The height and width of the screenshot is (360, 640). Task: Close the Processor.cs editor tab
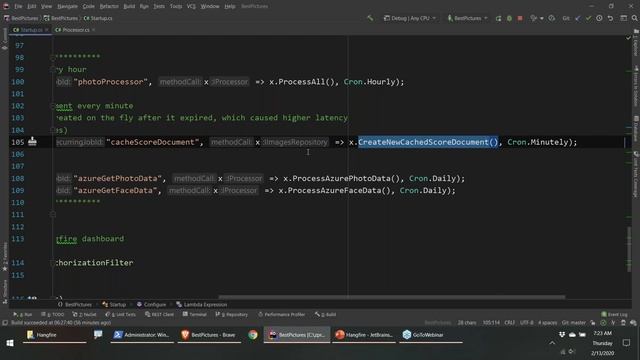[x=93, y=30]
